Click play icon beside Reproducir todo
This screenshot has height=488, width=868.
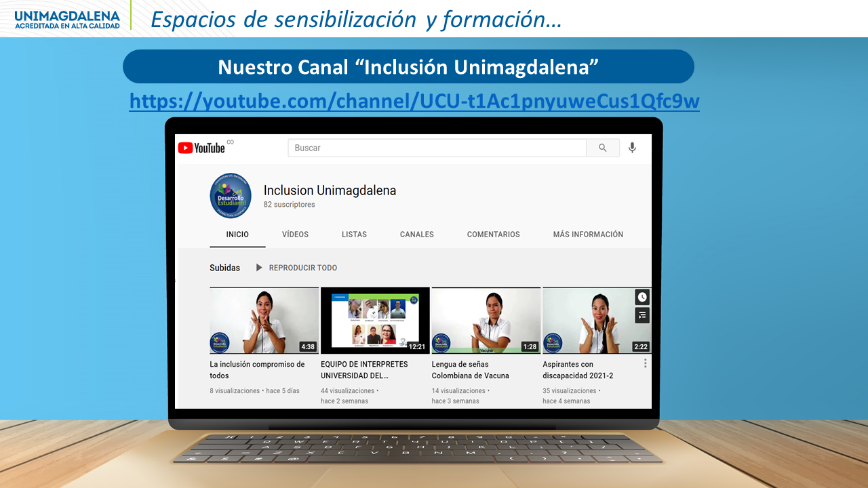click(259, 268)
